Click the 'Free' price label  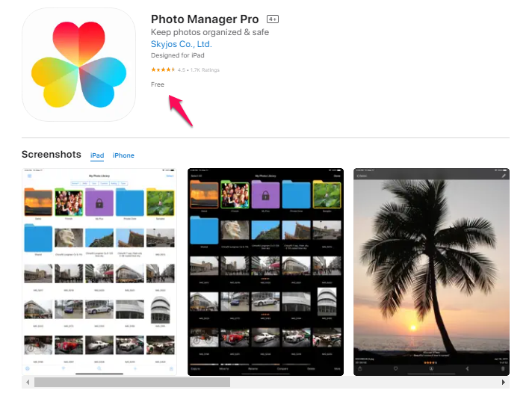click(158, 84)
